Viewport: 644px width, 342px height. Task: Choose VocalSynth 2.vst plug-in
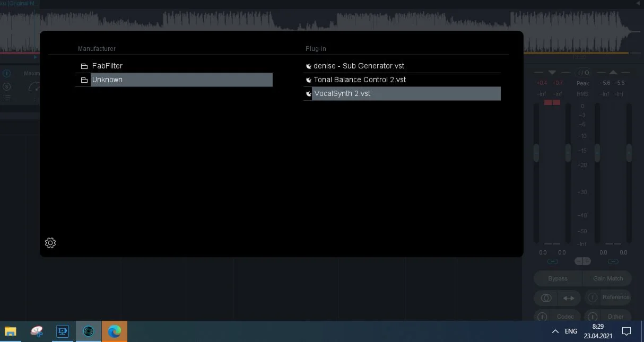[402, 94]
